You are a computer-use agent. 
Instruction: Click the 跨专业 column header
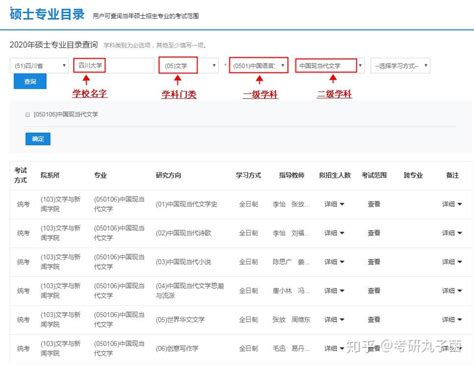[413, 175]
